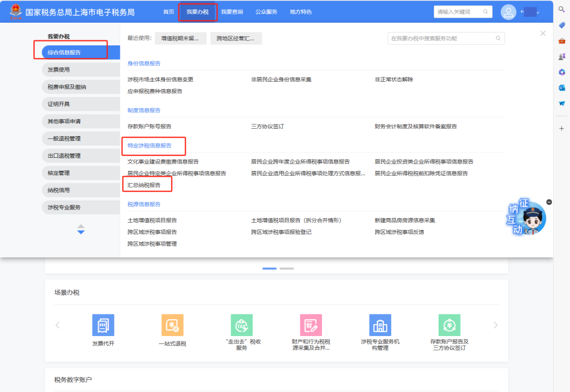Click the 在我要办税中搜索服务功能 input field
570x392 pixels.
pyautogui.click(x=446, y=38)
